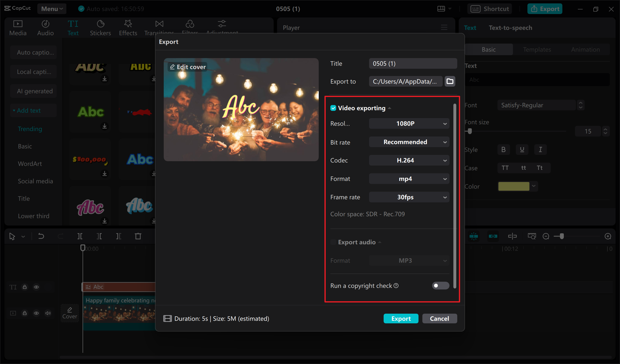Screen dimensions: 620x364
Task: Collapse the Video exporting section arrow
Action: tap(389, 108)
